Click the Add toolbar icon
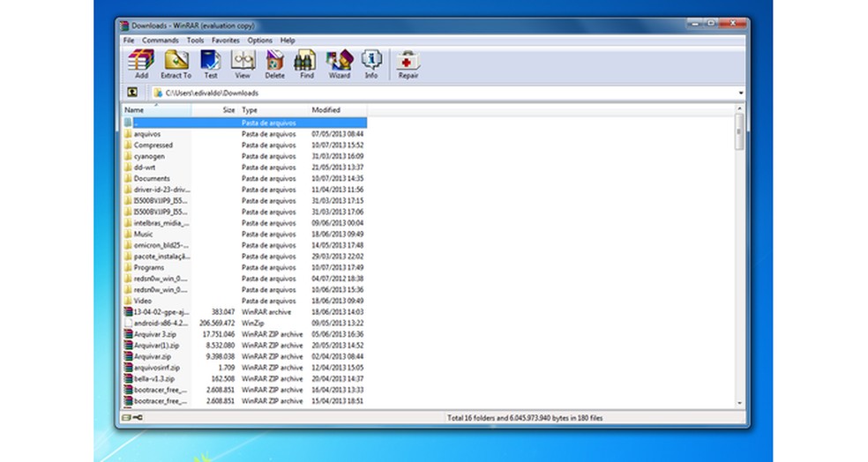 141,60
